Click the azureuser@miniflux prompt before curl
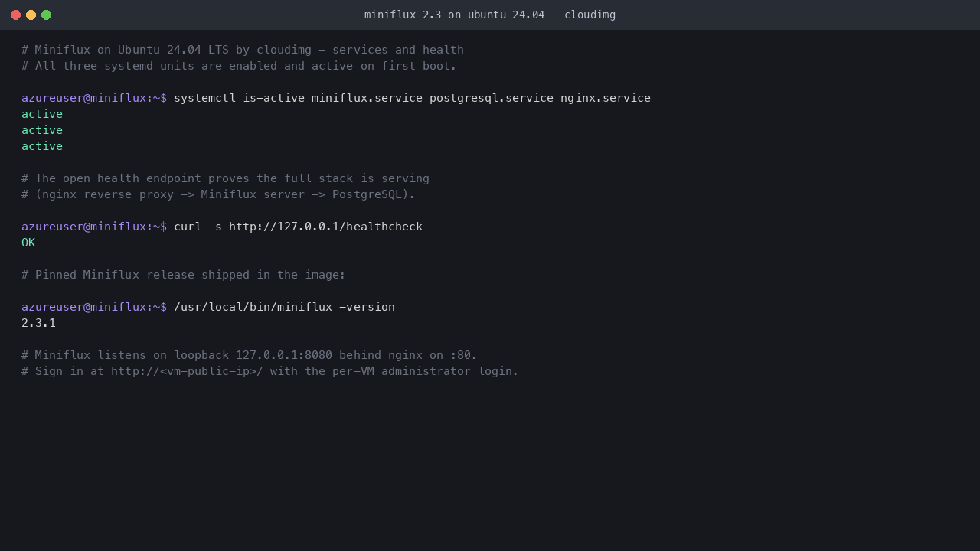980x551 pixels. point(94,227)
